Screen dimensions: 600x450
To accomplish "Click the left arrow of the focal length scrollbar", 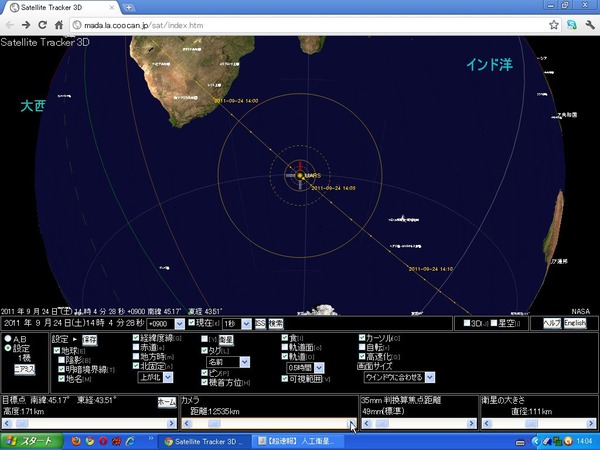I will pyautogui.click(x=367, y=423).
